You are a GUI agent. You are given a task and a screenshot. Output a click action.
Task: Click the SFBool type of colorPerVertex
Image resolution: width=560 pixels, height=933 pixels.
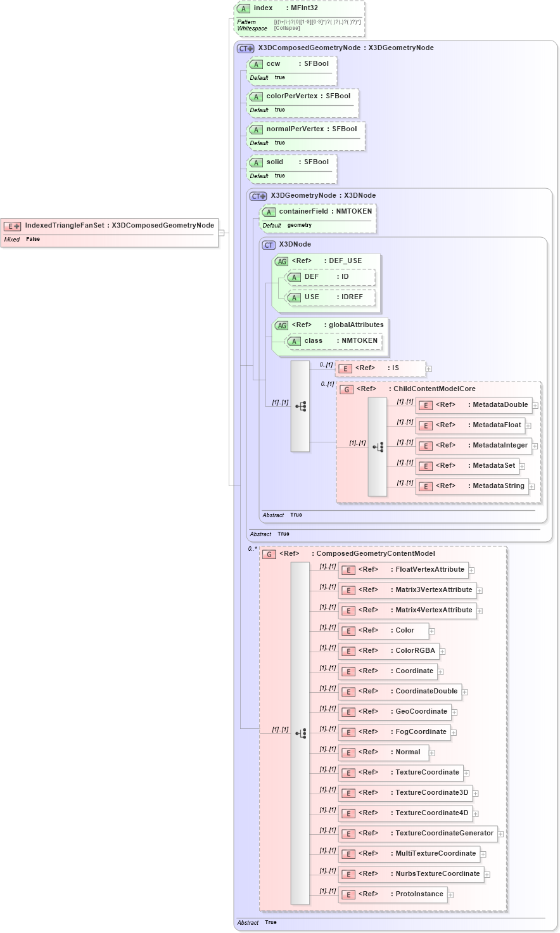338,96
